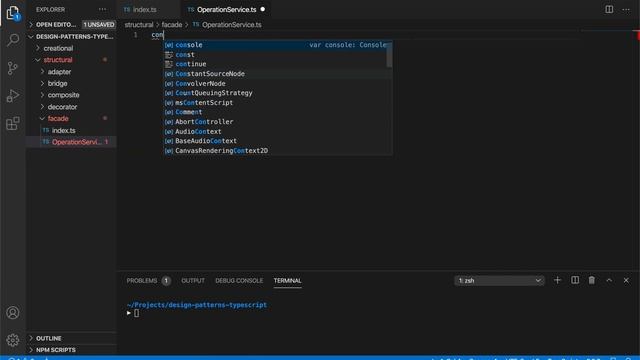The width and height of the screenshot is (640, 360).
Task: Expand the adapter folder
Action: click(72, 71)
